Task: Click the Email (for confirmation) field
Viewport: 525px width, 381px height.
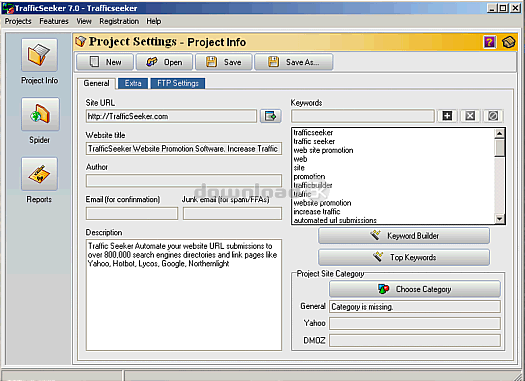Action: click(x=132, y=213)
